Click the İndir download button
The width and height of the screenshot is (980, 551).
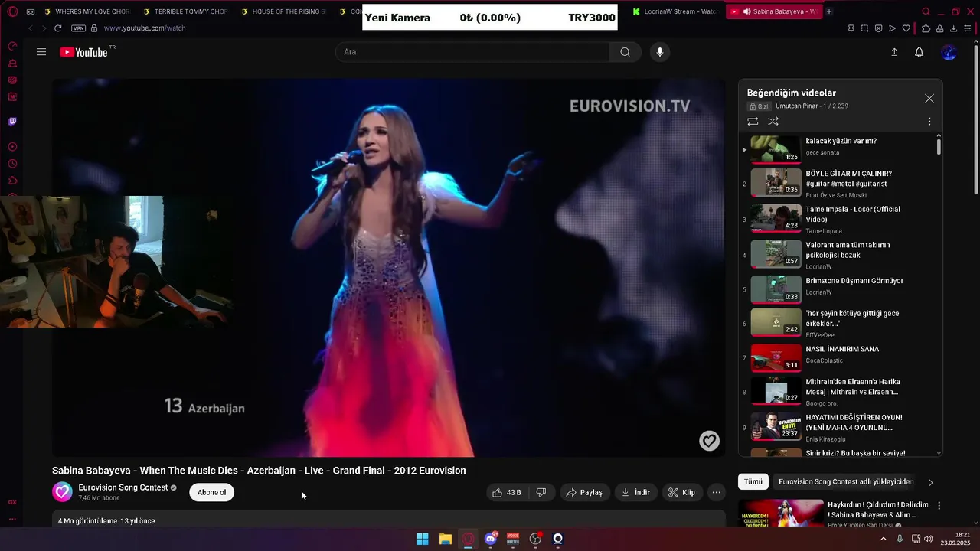(635, 493)
